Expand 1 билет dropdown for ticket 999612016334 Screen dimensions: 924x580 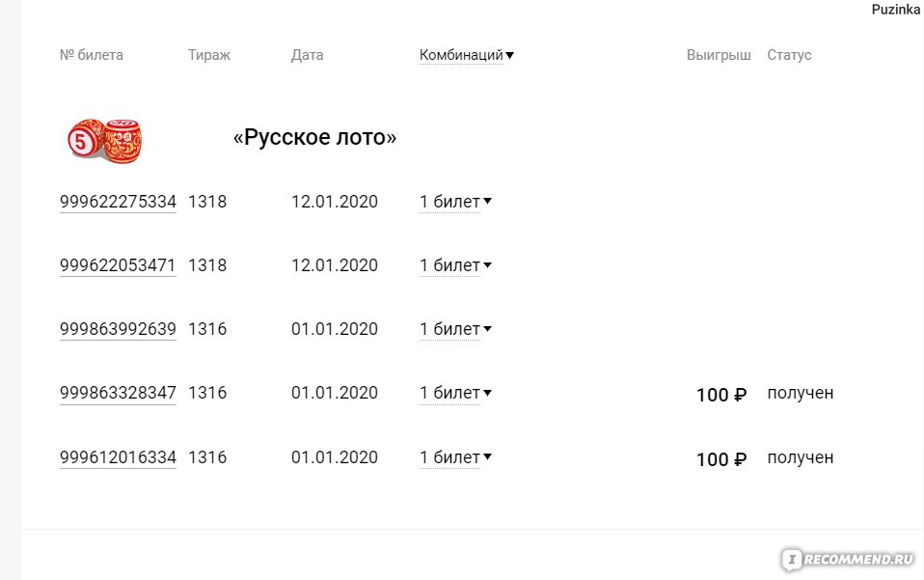point(455,457)
